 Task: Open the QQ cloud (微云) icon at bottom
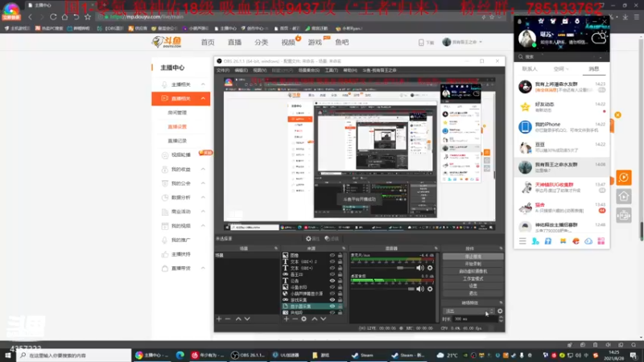(588, 241)
